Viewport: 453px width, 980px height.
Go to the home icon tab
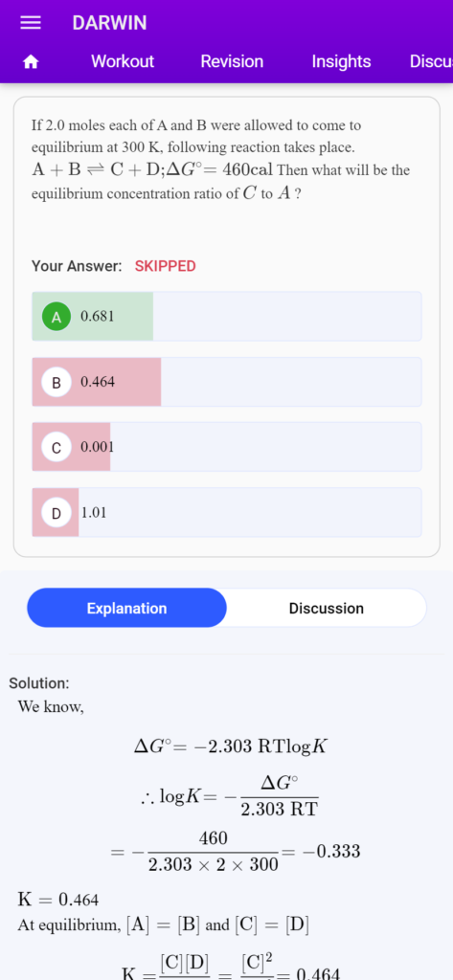click(30, 62)
